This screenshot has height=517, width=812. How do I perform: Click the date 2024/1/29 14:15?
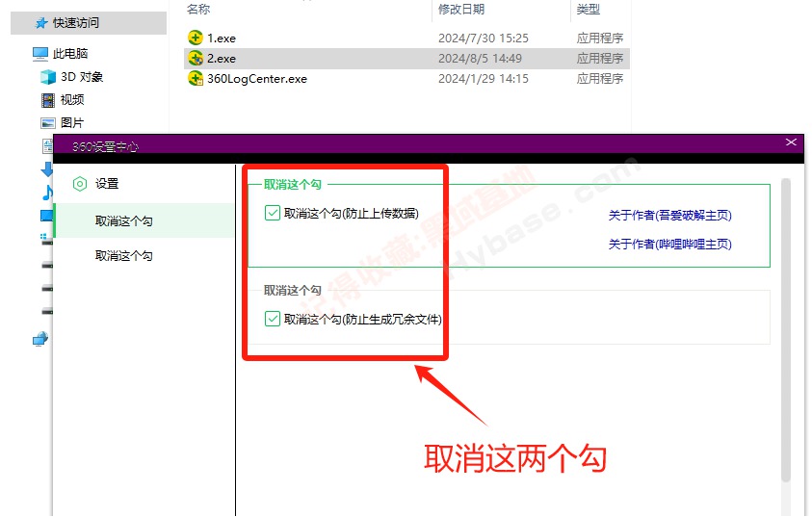pyautogui.click(x=484, y=79)
